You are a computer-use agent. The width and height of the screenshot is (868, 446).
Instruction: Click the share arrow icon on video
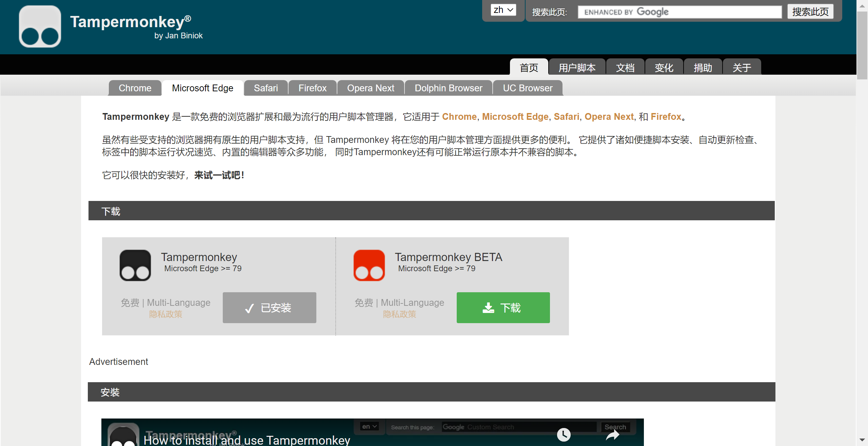[613, 434]
